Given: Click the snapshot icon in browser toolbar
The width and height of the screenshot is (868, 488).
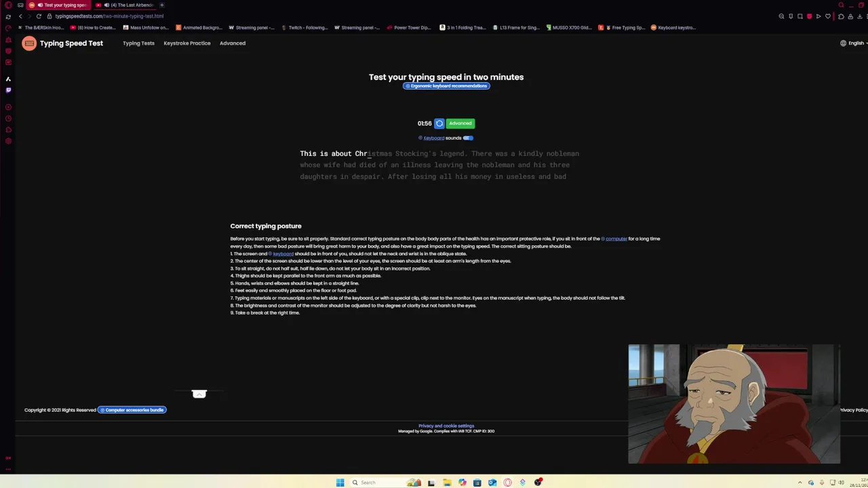Looking at the screenshot, I should 800,16.
